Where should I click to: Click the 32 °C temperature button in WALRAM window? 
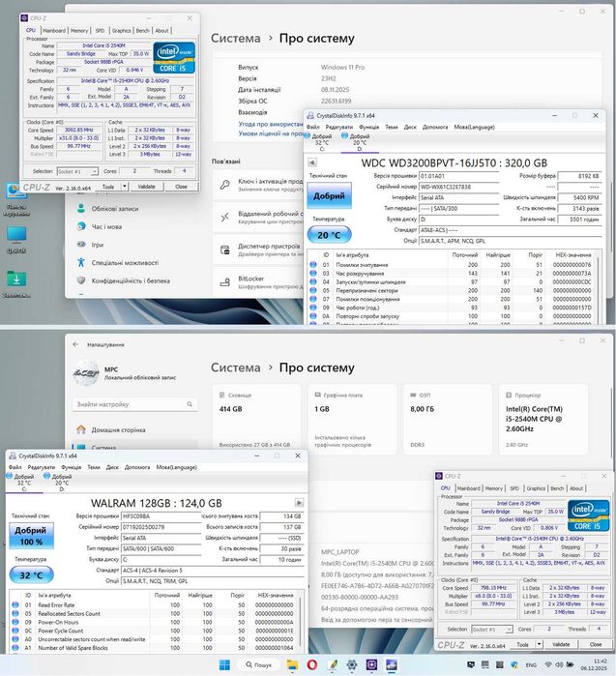coord(31,575)
